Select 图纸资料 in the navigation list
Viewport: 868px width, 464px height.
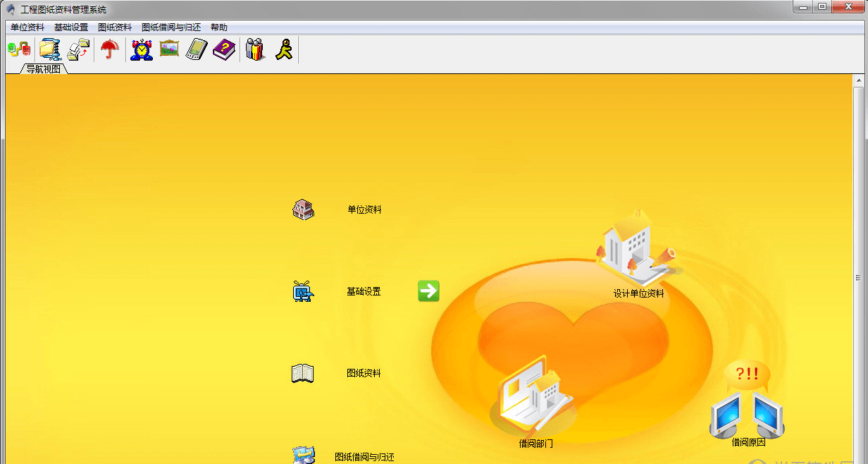(x=364, y=373)
